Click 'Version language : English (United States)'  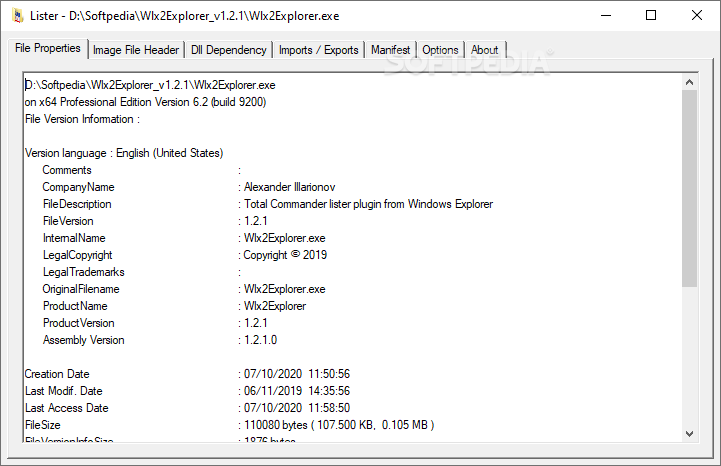pyautogui.click(x=124, y=153)
